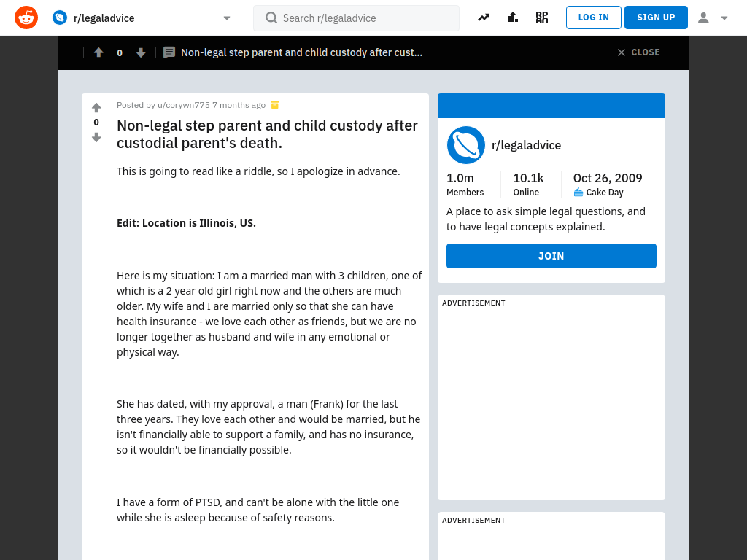
Task: Click the JOIN community button
Action: pos(551,256)
